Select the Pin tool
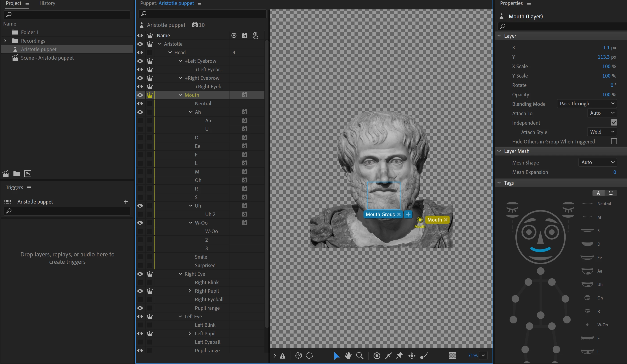 (399, 355)
